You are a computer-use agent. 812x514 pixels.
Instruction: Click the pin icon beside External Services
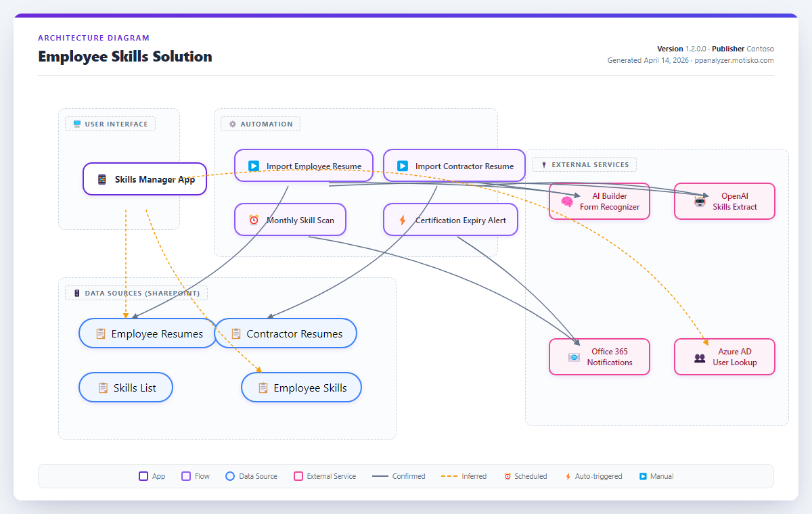[x=544, y=165]
